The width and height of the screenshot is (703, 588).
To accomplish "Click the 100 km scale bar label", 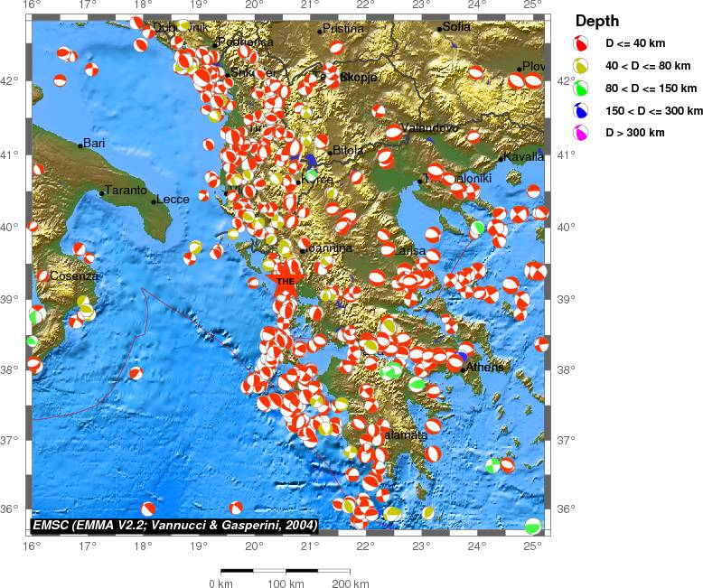I will click(x=286, y=583).
